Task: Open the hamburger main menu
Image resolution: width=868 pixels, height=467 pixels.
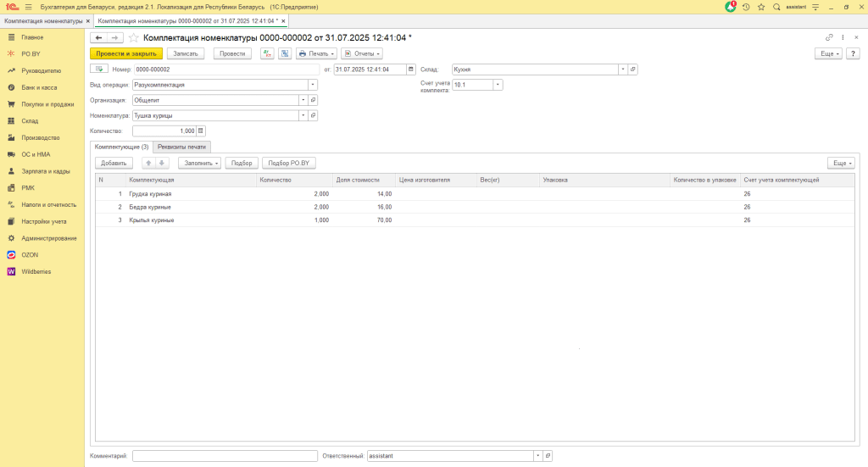Action: pyautogui.click(x=28, y=7)
